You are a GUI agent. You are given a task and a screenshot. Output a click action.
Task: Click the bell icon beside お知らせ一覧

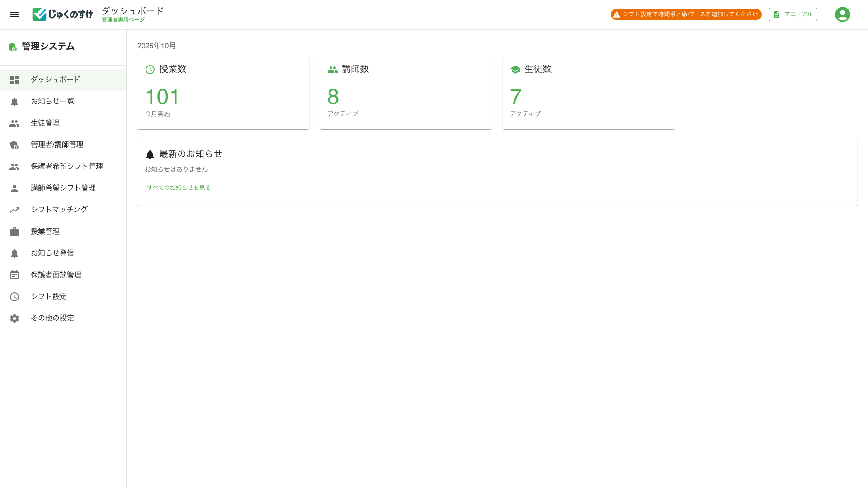pyautogui.click(x=14, y=102)
